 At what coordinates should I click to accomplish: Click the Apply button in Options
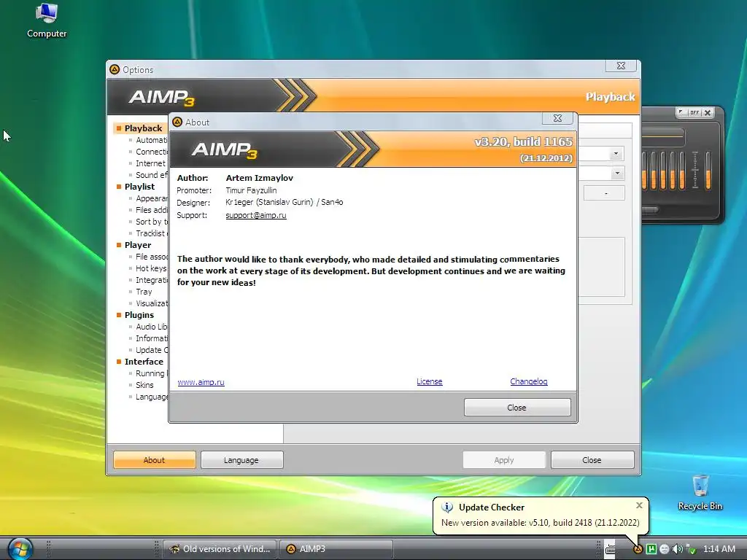[x=504, y=460]
